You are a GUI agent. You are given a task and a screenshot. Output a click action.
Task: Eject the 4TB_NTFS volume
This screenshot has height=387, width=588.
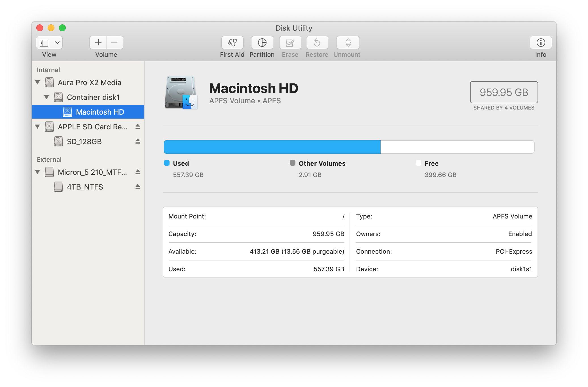point(138,187)
